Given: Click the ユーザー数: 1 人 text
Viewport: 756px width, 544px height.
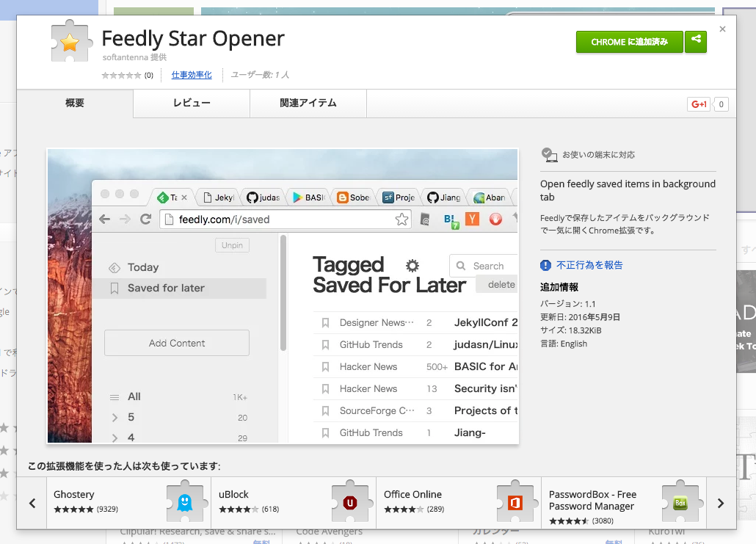Looking at the screenshot, I should 259,75.
